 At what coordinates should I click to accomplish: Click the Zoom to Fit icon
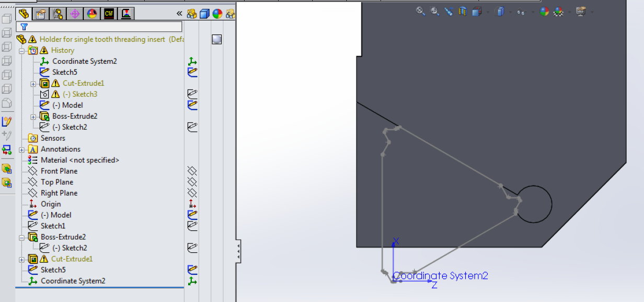click(420, 11)
